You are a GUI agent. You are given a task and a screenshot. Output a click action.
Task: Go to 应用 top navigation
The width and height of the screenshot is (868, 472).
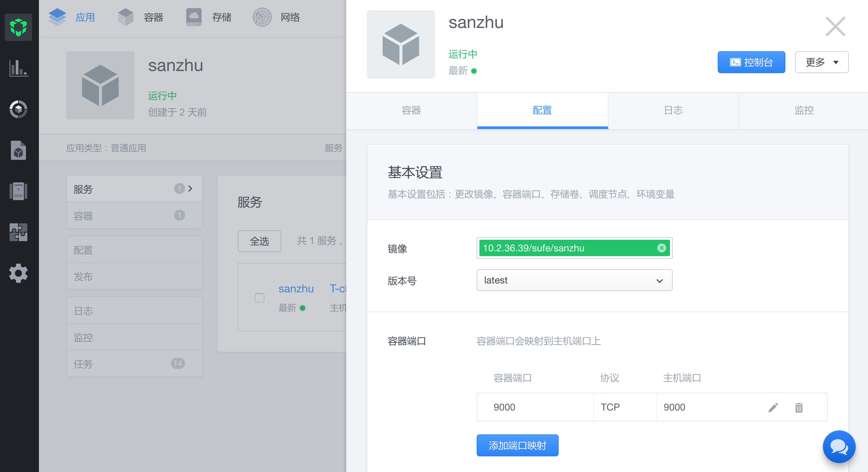coord(85,17)
